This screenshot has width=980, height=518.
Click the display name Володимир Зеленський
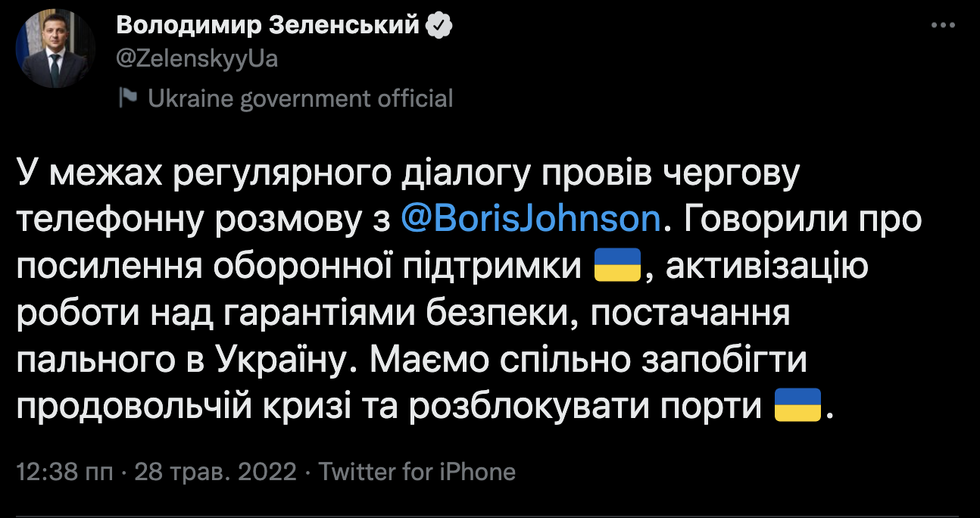pyautogui.click(x=268, y=25)
